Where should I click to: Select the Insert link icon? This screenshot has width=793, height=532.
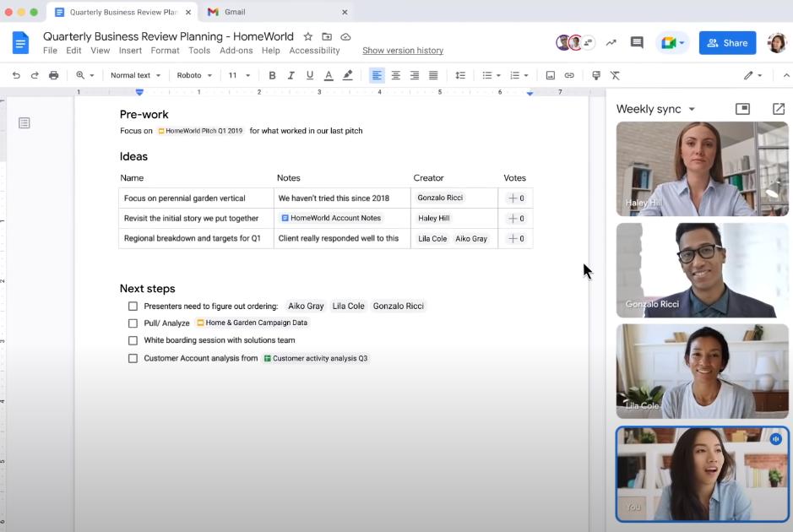pyautogui.click(x=569, y=75)
